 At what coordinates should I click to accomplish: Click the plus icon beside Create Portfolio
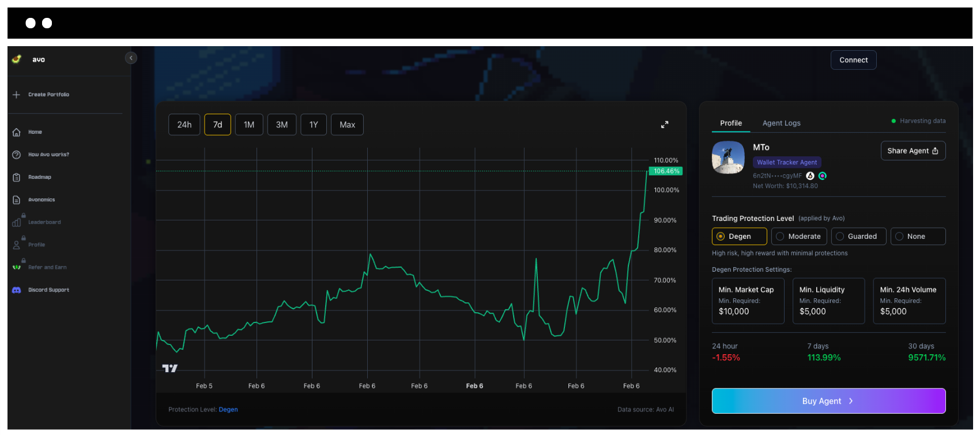pos(16,95)
